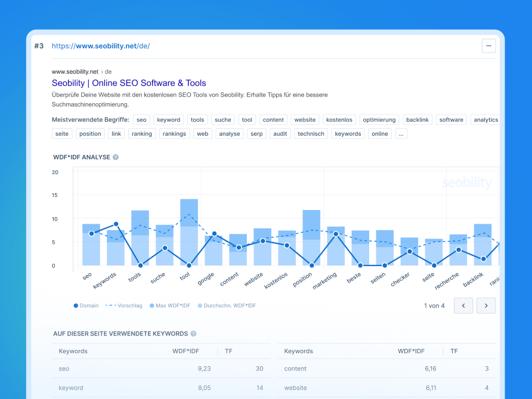Screen dimensions: 532x399
Task: Click the 'position' bar in the chart
Action: (311, 237)
